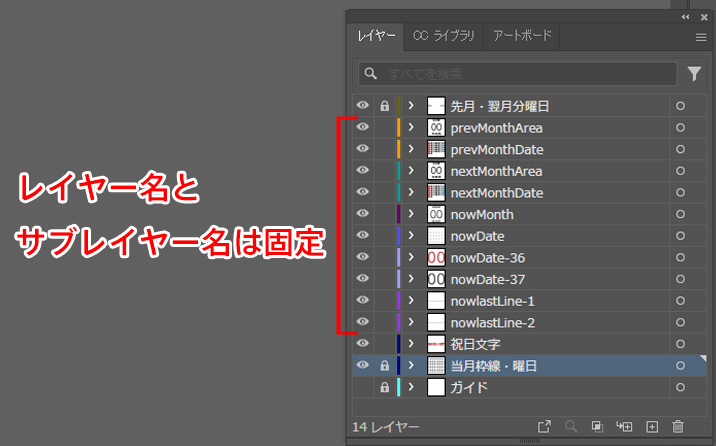Select the nowDate-37 layer thumbnail
The width and height of the screenshot is (716, 446).
pyautogui.click(x=436, y=279)
